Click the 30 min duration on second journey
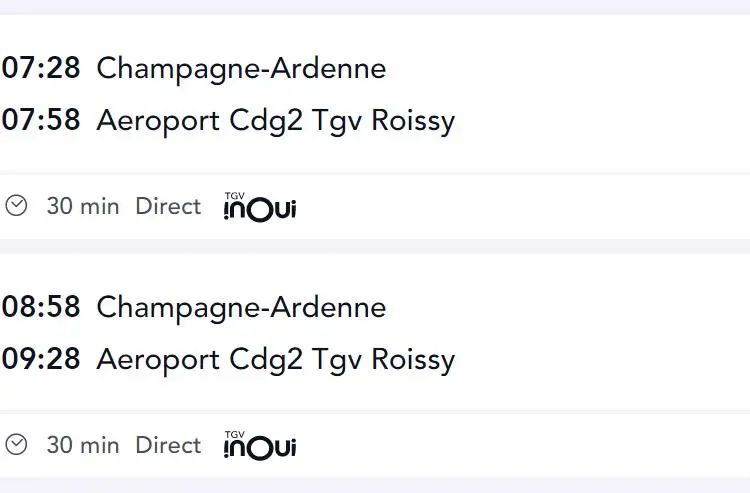Viewport: 750px width, 493px height. point(83,445)
